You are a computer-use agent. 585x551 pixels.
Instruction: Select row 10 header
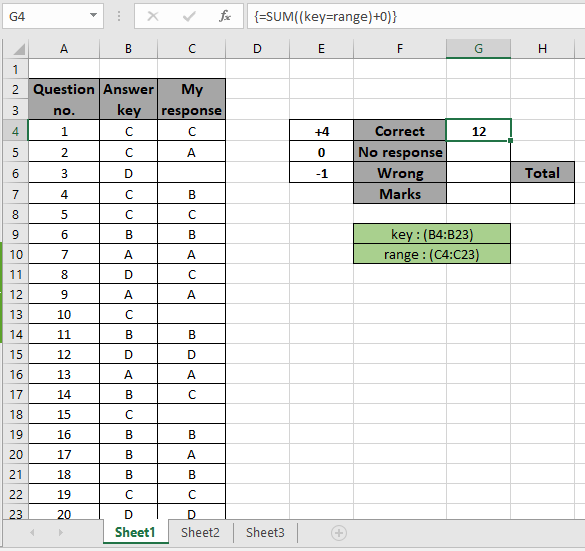click(x=16, y=255)
